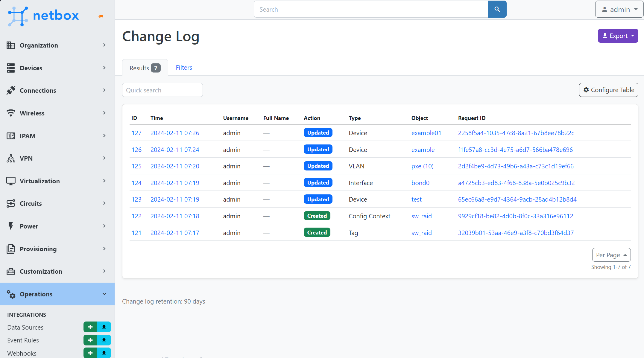The height and width of the screenshot is (358, 644).
Task: Add a new Event Rule with plus icon
Action: 90,340
